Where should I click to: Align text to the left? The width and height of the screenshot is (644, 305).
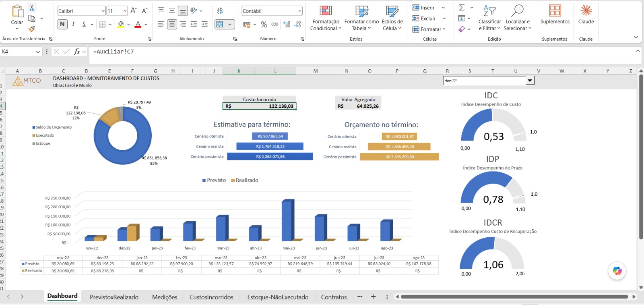pyautogui.click(x=161, y=25)
